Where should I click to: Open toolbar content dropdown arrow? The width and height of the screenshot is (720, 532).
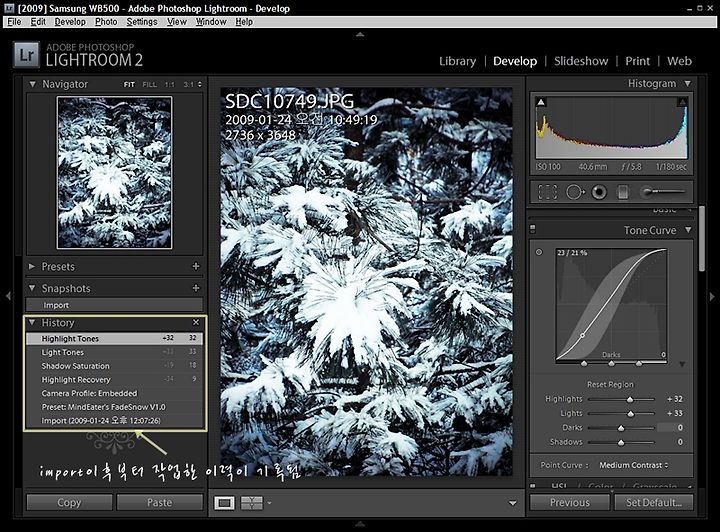(x=513, y=503)
